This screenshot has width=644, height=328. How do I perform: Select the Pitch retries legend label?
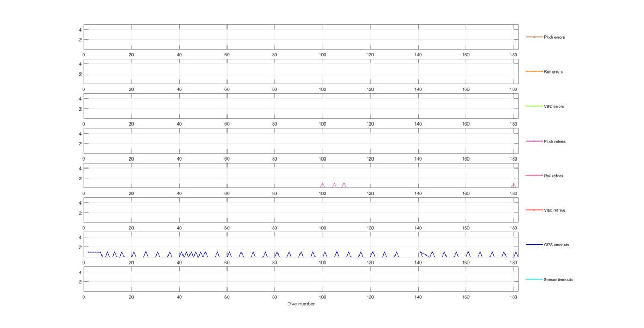[555, 141]
